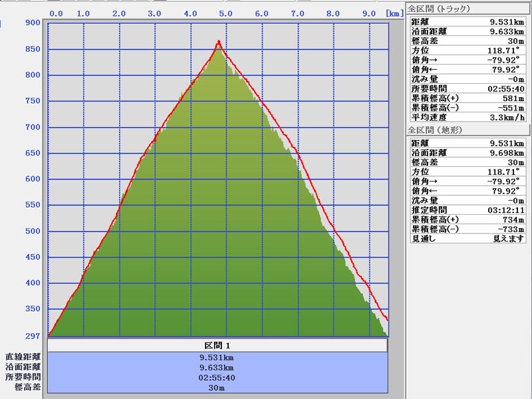
Task: Select the 全区間（トラック） panel header
Action: [x=439, y=9]
